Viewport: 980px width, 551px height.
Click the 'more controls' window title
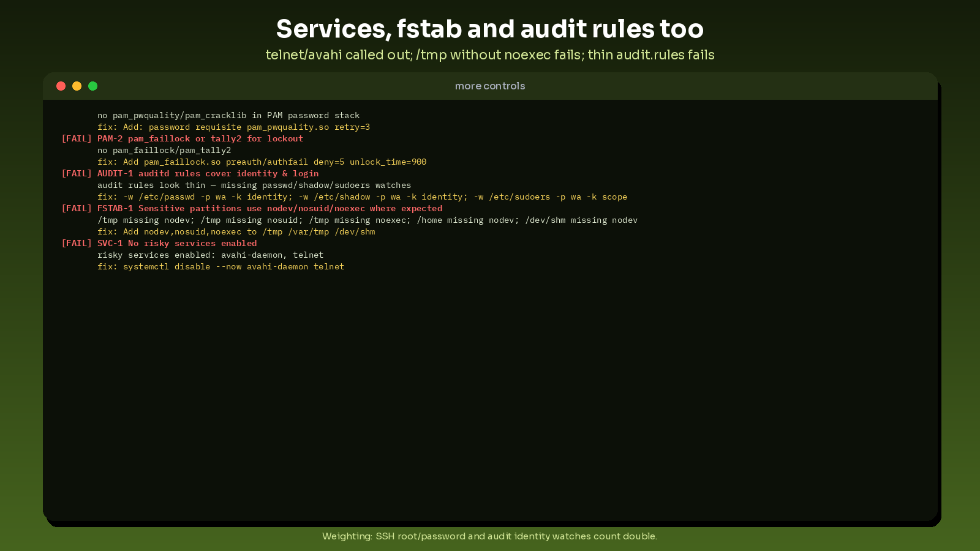[x=490, y=86]
